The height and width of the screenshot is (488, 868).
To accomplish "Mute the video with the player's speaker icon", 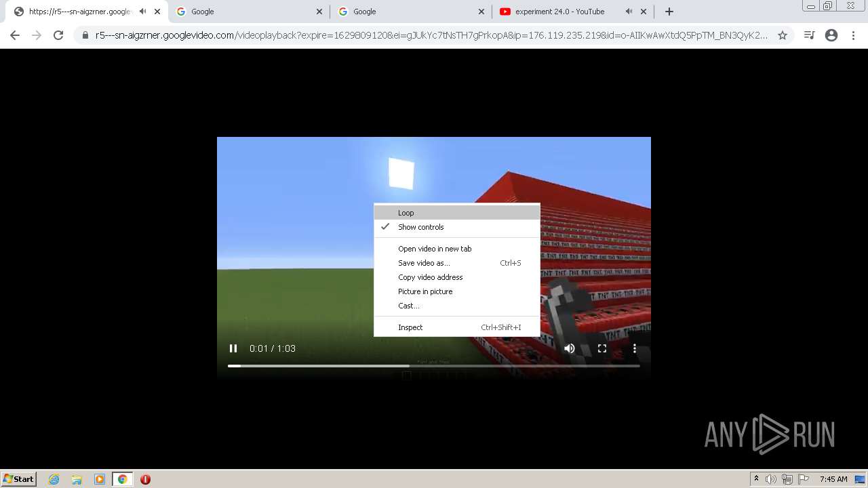I will tap(570, 348).
